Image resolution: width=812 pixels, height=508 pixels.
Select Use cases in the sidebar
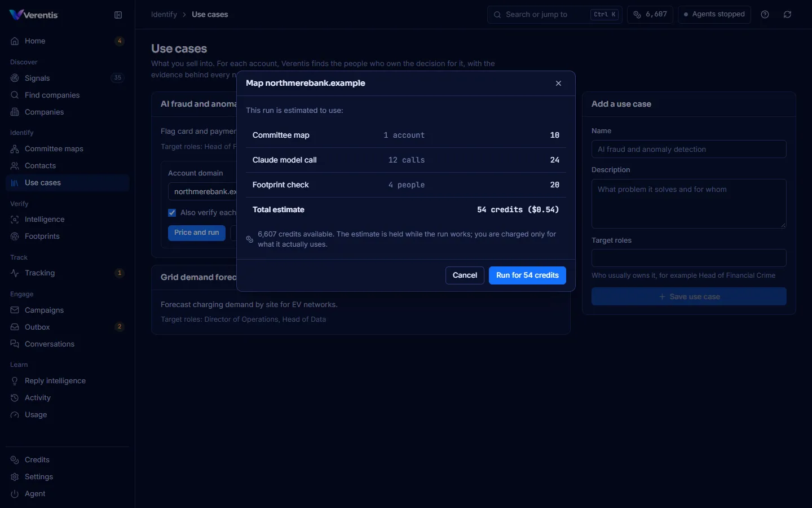(x=67, y=183)
